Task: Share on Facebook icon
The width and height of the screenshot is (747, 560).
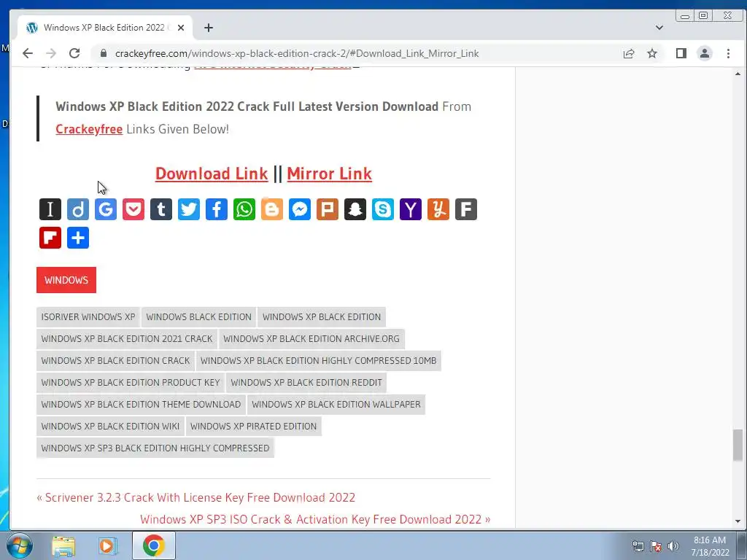Action: click(216, 209)
